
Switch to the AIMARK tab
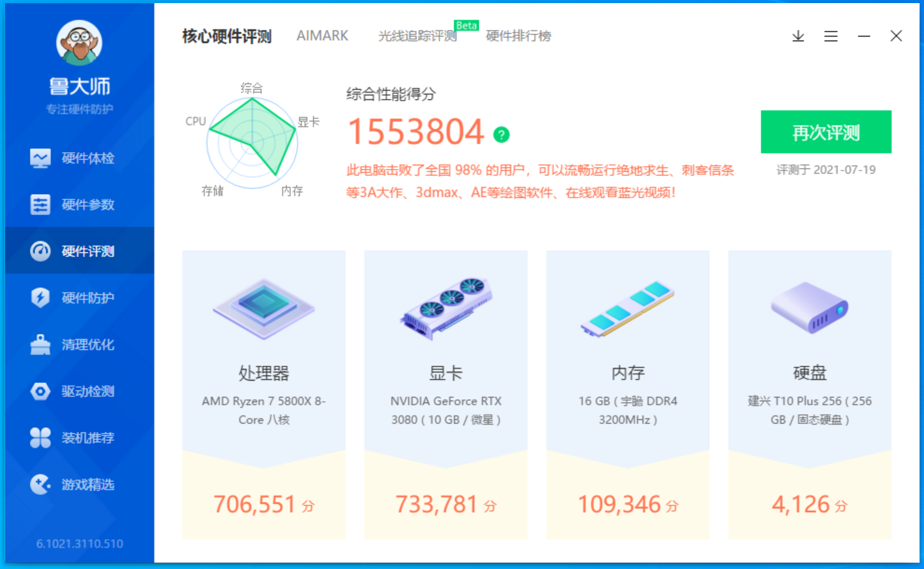322,35
